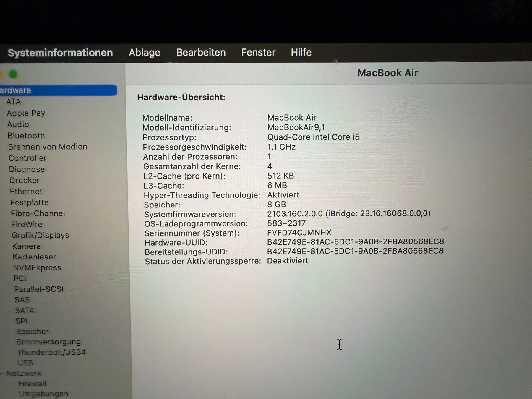This screenshot has height=399, width=532.
Task: Open the Bearbeiten menu
Action: 201,52
